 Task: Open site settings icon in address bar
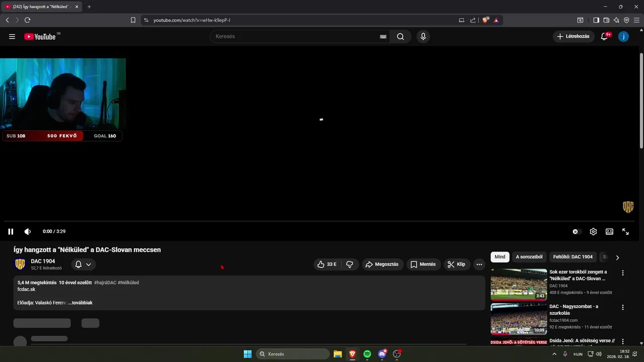tap(146, 20)
